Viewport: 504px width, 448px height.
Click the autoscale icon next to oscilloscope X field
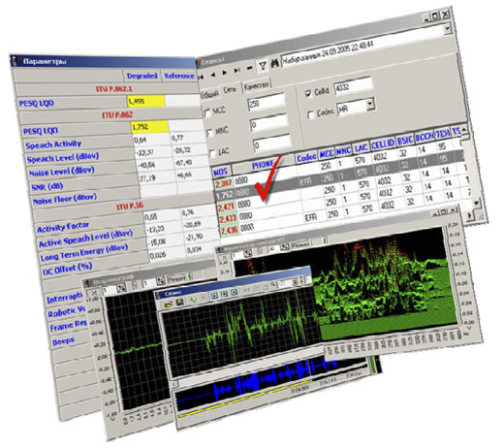(121, 288)
